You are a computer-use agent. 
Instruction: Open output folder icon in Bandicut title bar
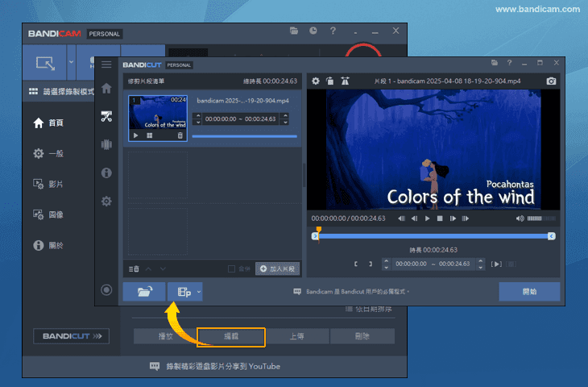pyautogui.click(x=495, y=63)
